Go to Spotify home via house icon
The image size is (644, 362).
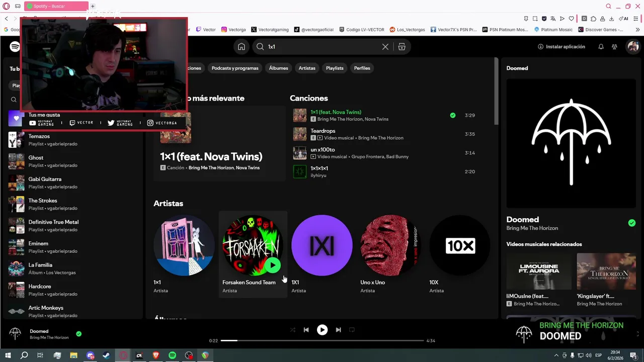242,47
